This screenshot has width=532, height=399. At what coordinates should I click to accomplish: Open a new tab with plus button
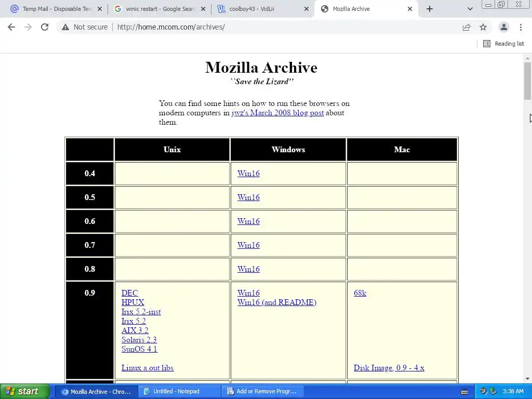430,9
